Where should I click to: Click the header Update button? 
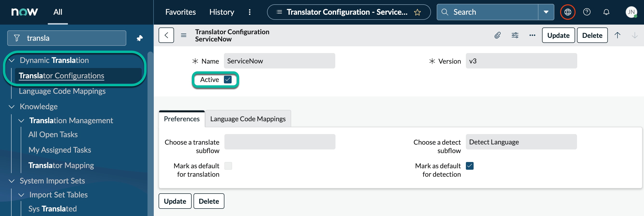click(558, 35)
